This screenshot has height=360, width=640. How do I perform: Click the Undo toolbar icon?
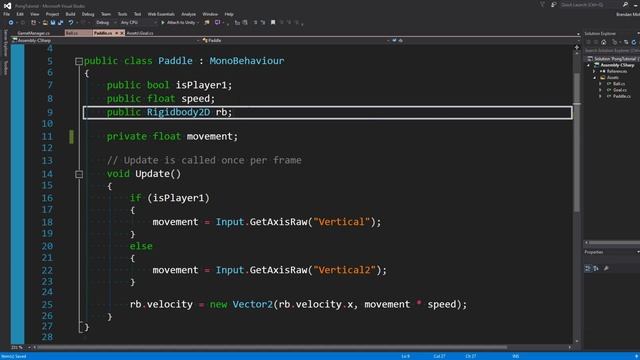71,22
